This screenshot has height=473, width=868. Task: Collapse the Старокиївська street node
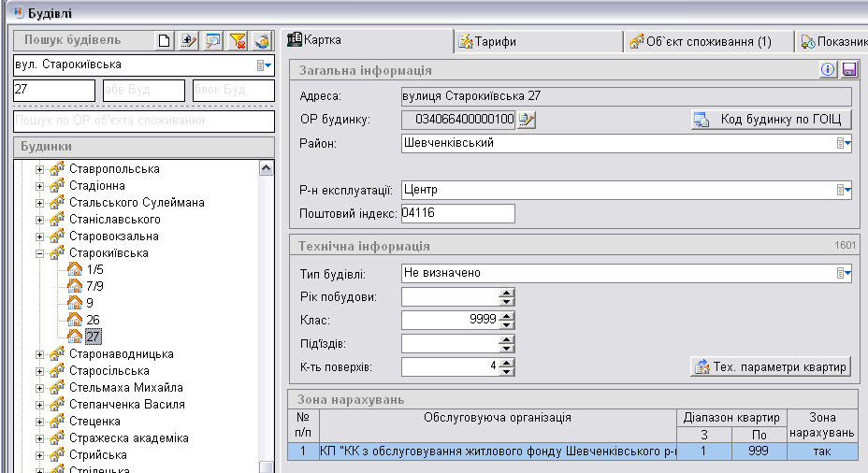click(40, 253)
